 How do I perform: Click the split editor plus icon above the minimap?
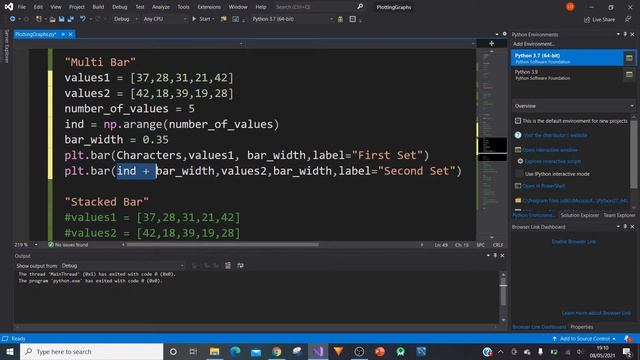pos(491,43)
